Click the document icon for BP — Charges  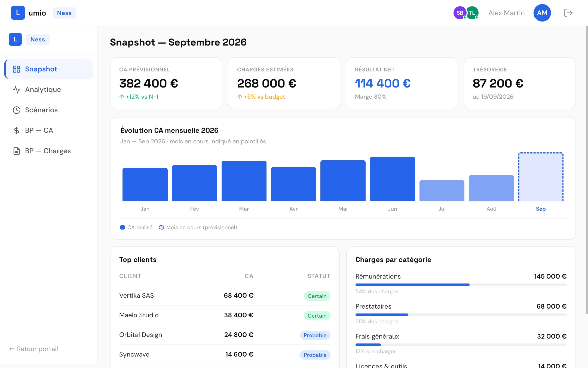coord(17,151)
